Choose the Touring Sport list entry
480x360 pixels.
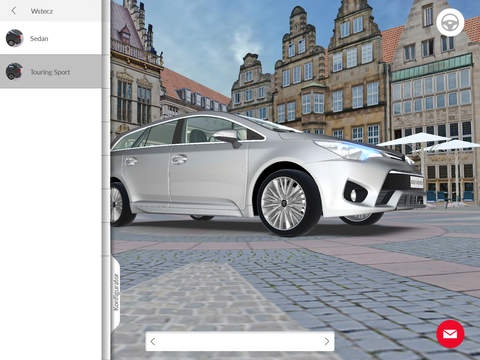click(x=51, y=71)
